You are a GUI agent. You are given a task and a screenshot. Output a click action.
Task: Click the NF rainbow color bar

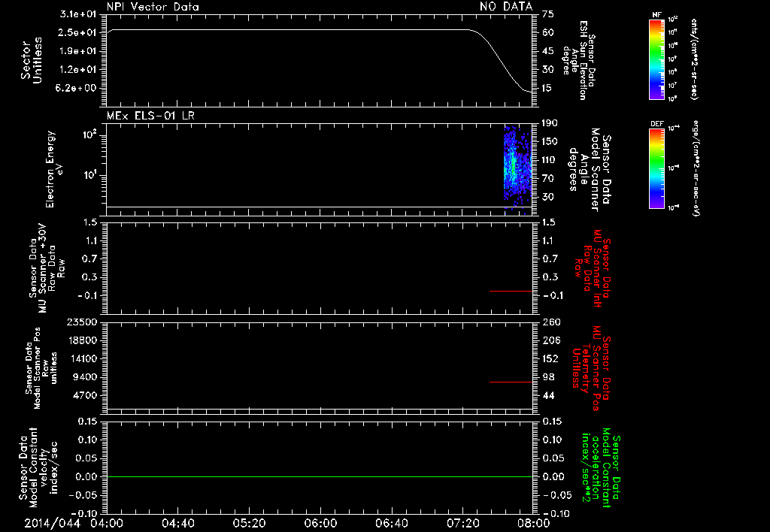(x=656, y=59)
